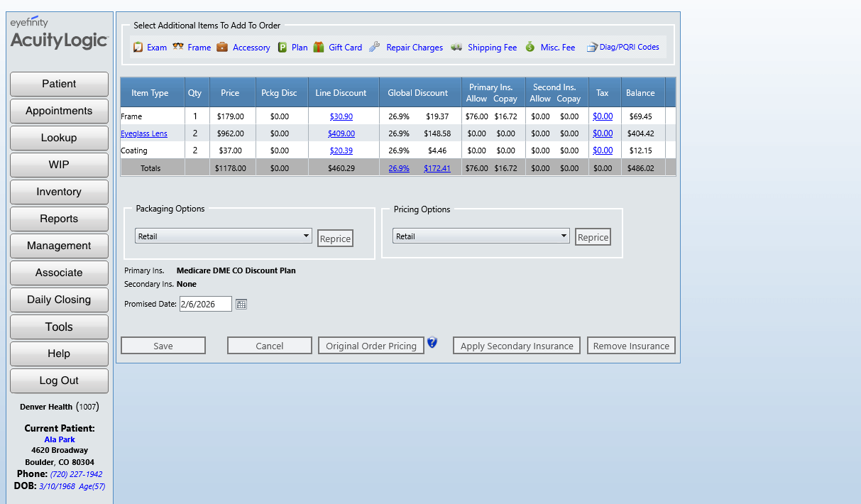This screenshot has width=861, height=504.
Task: Click the Gift Card present icon
Action: (x=319, y=48)
